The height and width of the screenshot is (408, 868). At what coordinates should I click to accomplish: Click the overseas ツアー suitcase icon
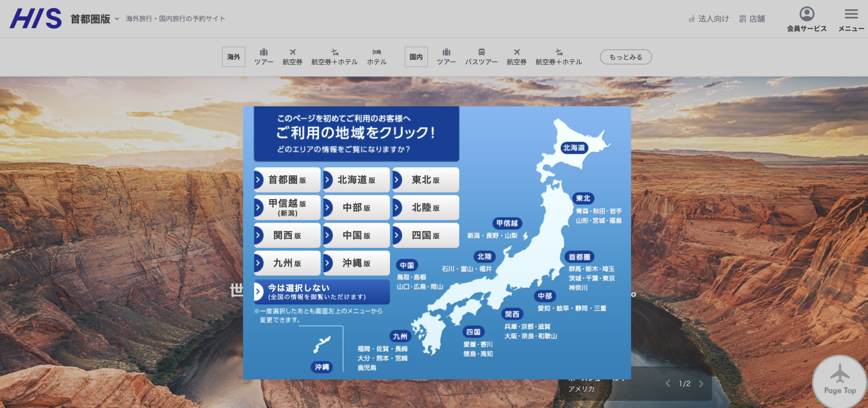click(x=264, y=52)
